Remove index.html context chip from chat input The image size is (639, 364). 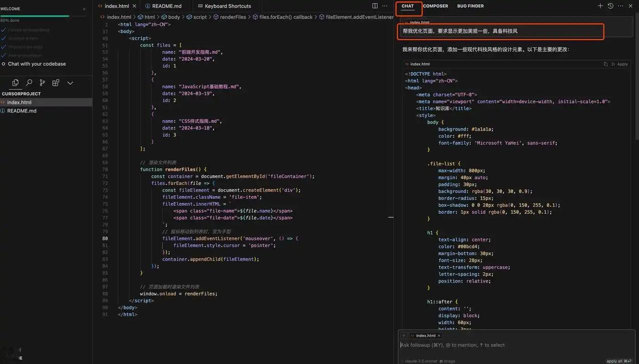pyautogui.click(x=439, y=336)
